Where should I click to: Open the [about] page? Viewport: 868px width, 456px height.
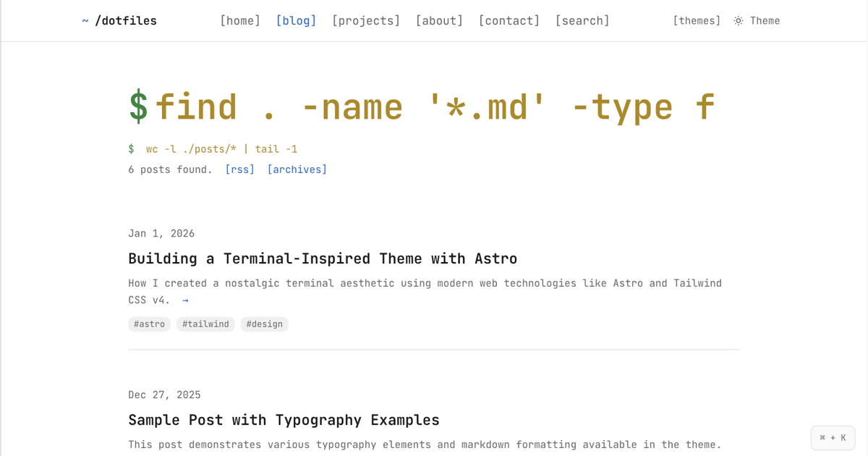[x=439, y=20]
